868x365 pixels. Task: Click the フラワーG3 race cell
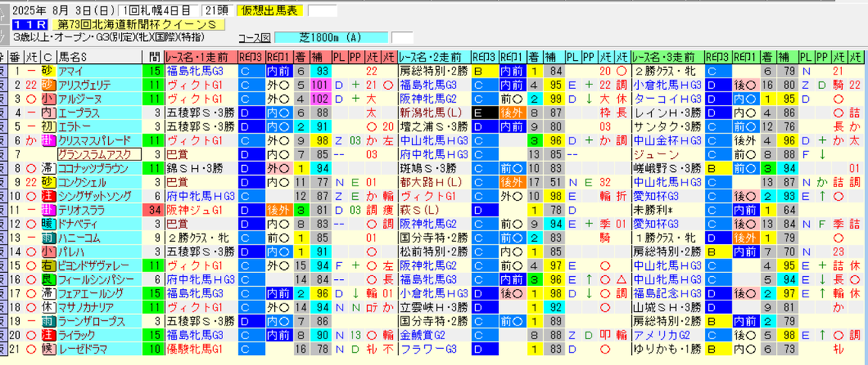pyautogui.click(x=433, y=349)
